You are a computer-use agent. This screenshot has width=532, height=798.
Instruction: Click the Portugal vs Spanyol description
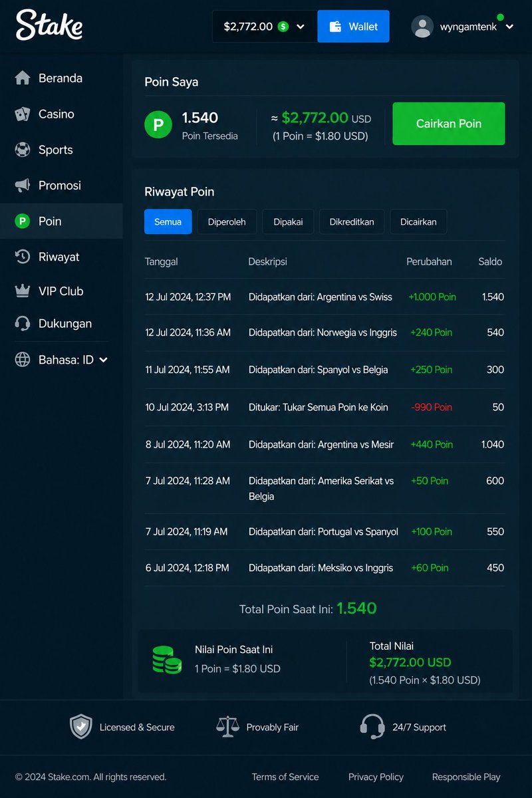tap(323, 531)
